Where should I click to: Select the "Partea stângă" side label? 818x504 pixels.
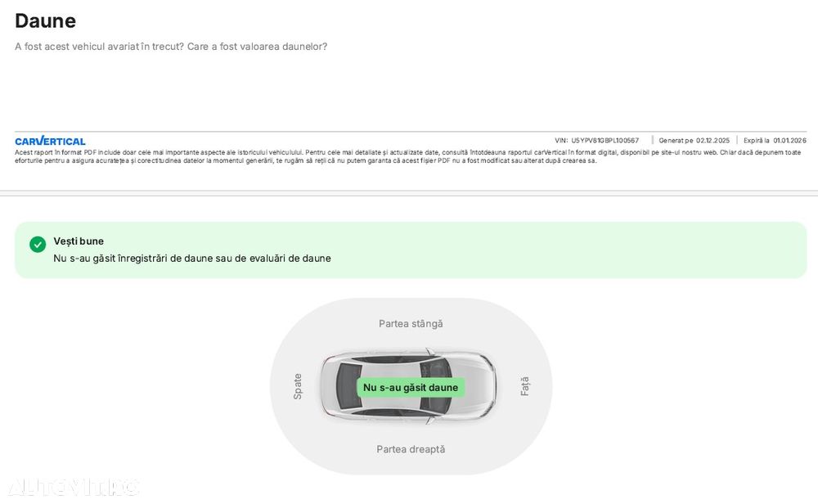coord(411,324)
